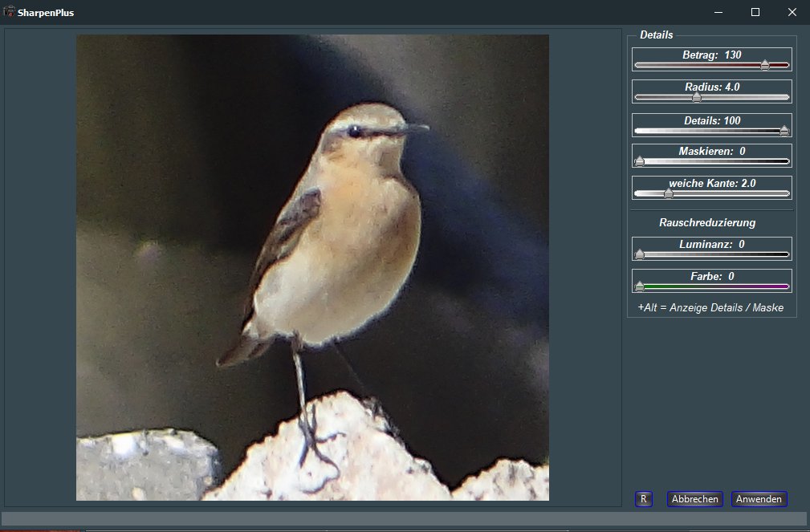
Task: Click the "Betrag: 130" value label
Action: point(711,55)
